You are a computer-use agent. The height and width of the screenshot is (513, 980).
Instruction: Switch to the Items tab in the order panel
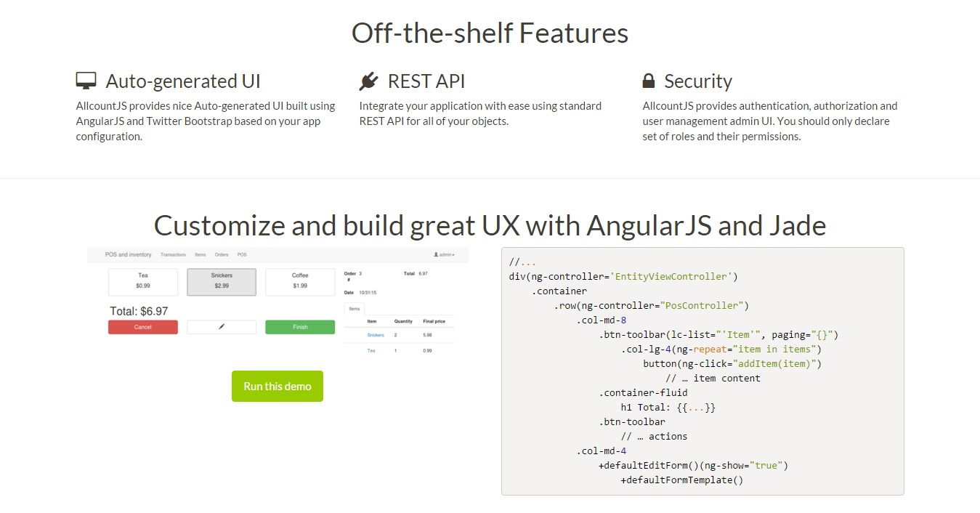[x=355, y=307]
